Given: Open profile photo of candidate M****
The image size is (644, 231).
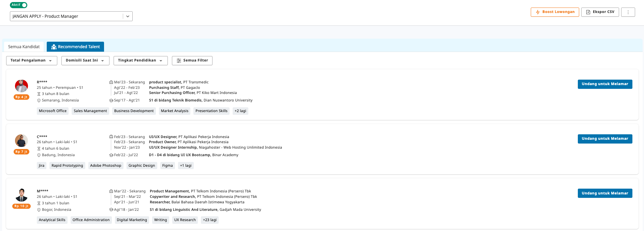Looking at the screenshot, I should click(x=21, y=195).
